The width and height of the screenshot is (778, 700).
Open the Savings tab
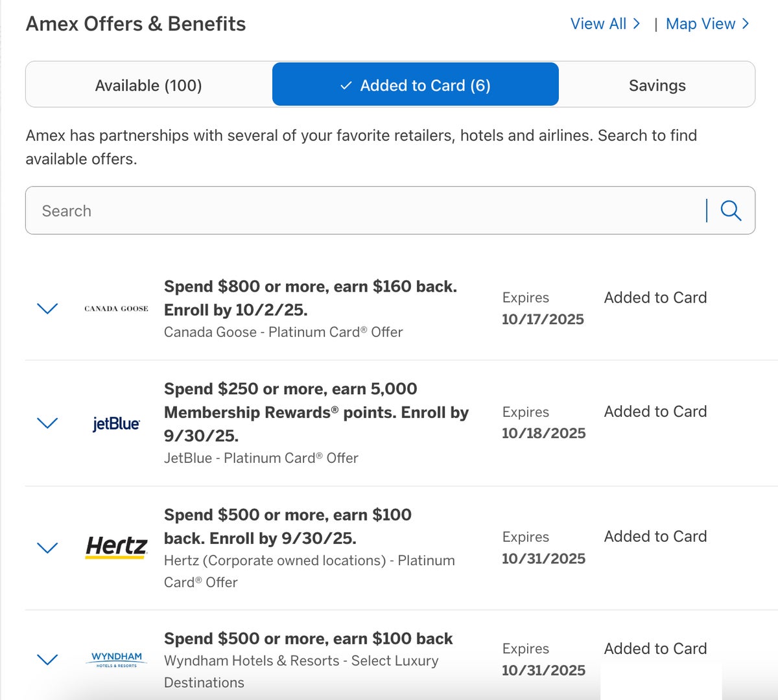pyautogui.click(x=657, y=85)
